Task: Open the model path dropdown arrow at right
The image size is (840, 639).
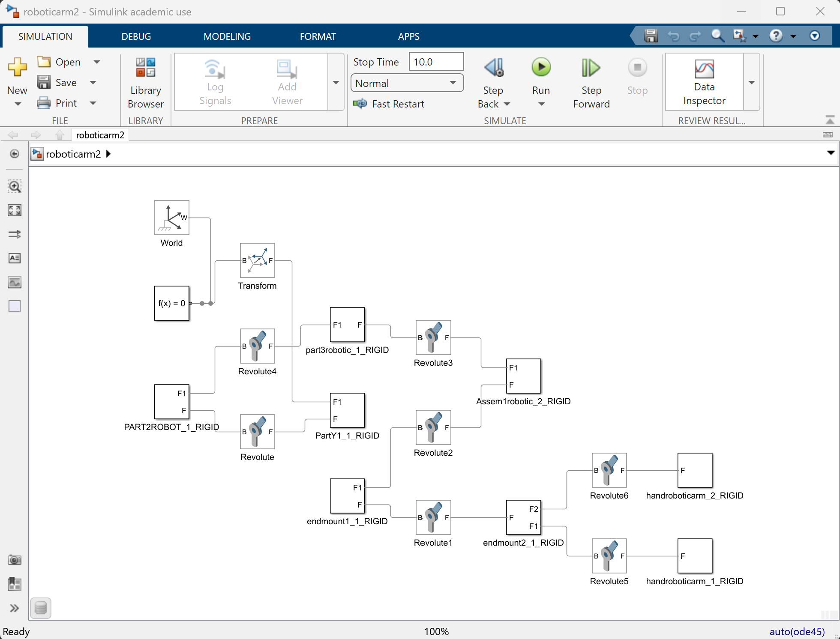Action: 831,153
